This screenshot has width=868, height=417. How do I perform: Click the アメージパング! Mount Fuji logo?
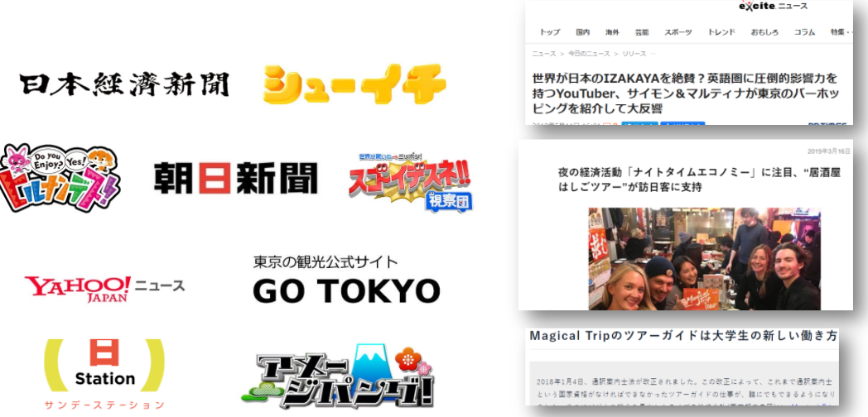point(338,376)
